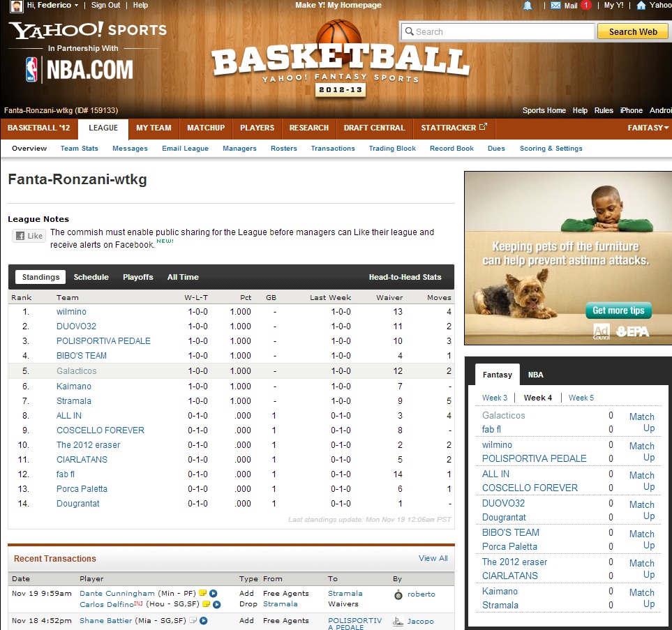Click the Facebook Like button
The height and width of the screenshot is (630, 672).
click(x=29, y=236)
